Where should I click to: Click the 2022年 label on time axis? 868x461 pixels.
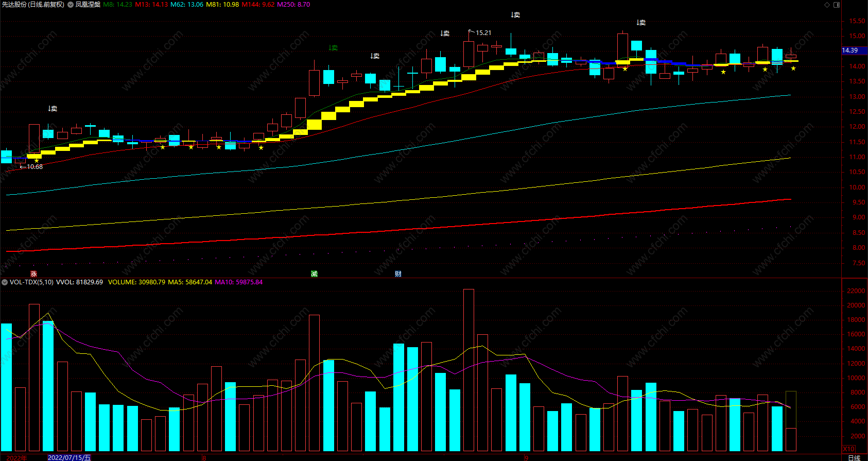click(16, 457)
